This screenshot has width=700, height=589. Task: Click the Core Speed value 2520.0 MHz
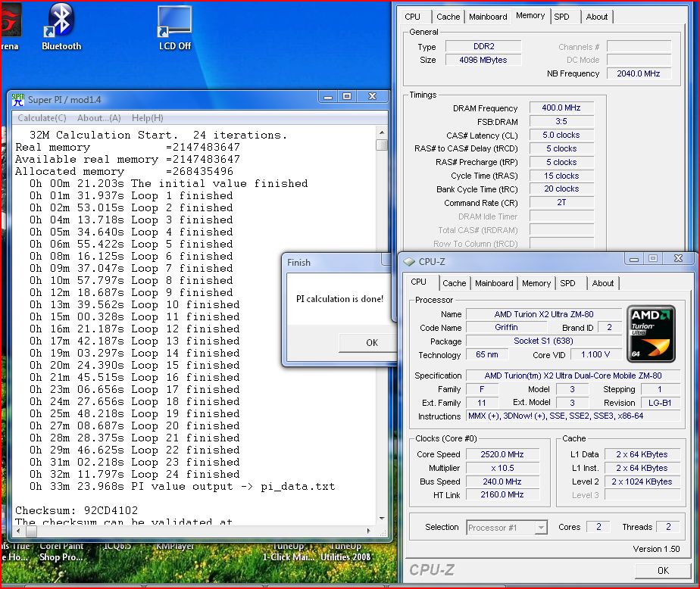(x=502, y=454)
